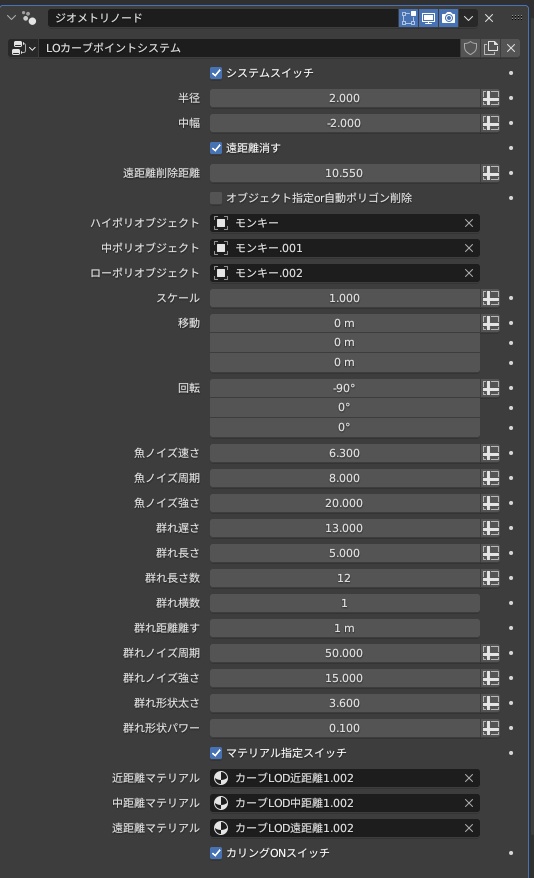Click the 群れ長さ数 value field

(x=344, y=578)
